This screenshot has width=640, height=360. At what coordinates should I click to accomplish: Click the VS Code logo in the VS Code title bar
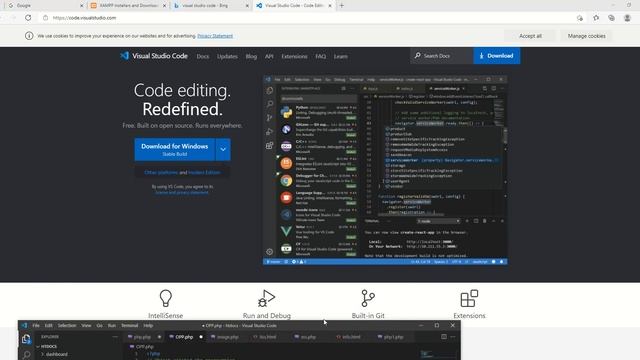pos(24,326)
